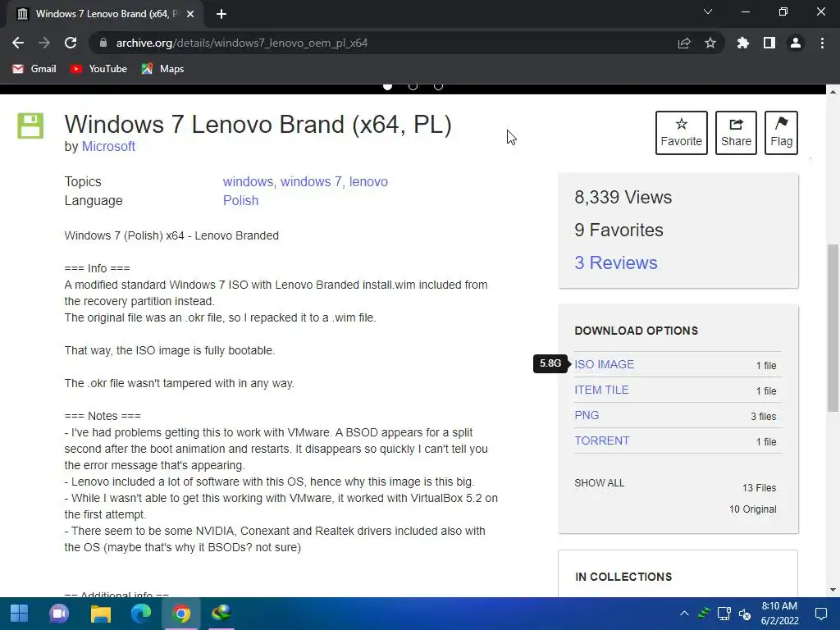840x630 pixels.
Task: Close the Windows 7 Lenovo Brand tab
Action: [190, 14]
